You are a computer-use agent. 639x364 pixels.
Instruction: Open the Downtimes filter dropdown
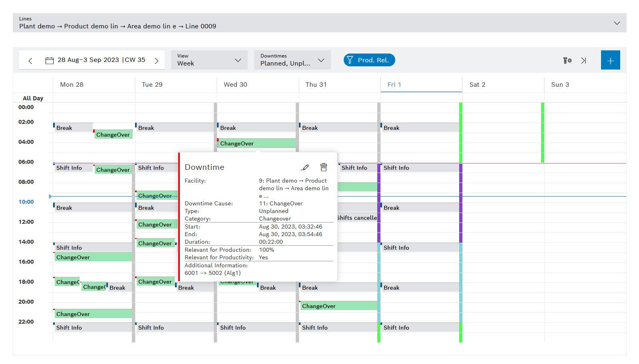(x=292, y=60)
